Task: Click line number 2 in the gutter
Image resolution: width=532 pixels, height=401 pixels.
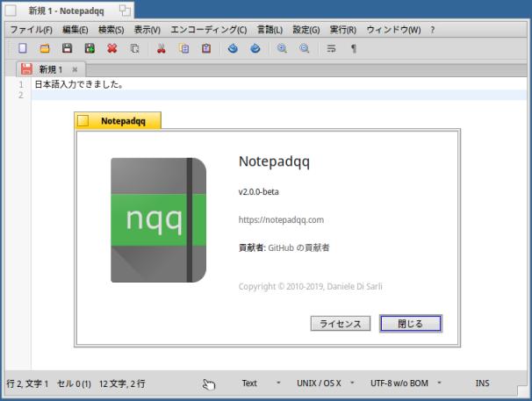Action: pos(21,95)
